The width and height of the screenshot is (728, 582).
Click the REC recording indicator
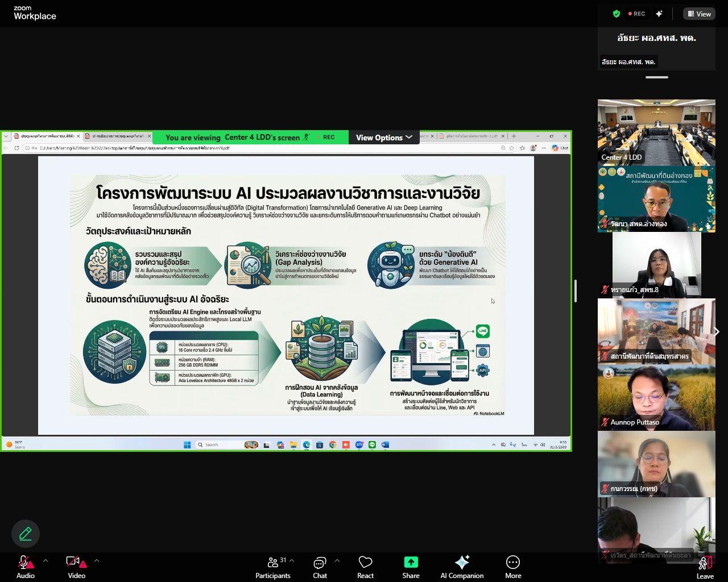point(636,14)
